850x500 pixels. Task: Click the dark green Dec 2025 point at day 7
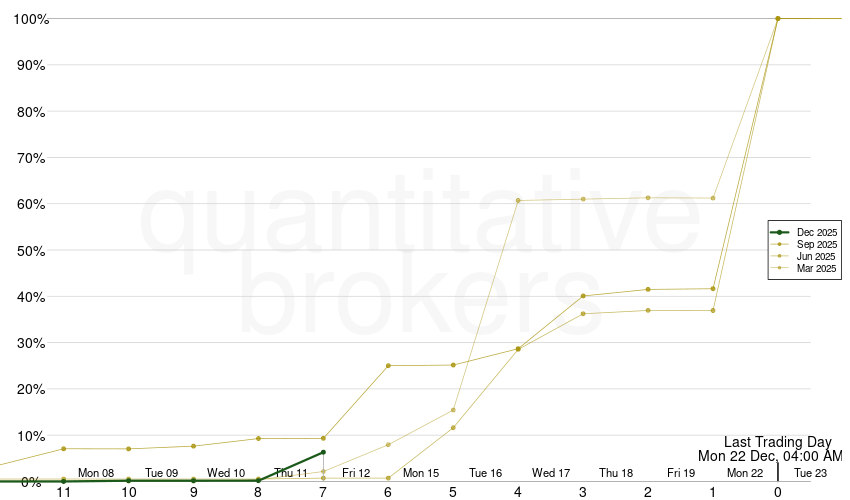(x=323, y=452)
